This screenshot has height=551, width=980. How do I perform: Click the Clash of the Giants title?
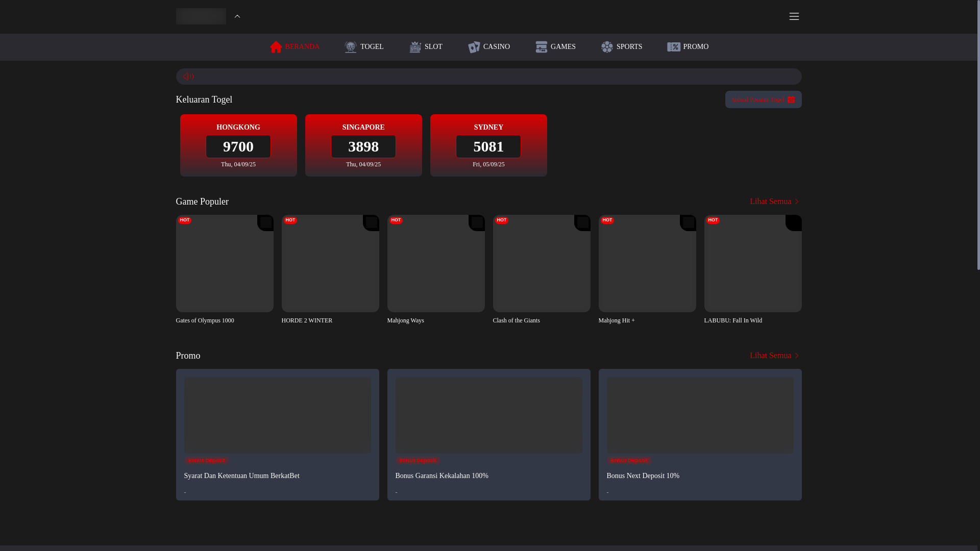pos(517,320)
